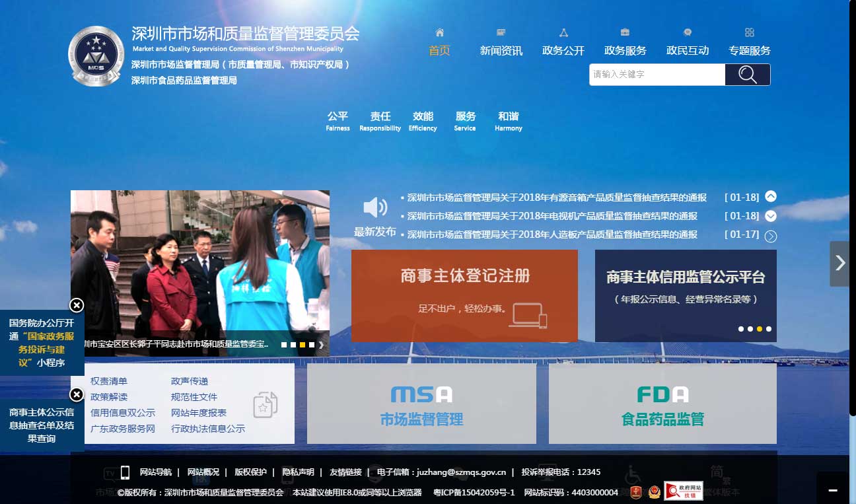Dismiss the 国务院办公厅 floating notice

tap(77, 305)
